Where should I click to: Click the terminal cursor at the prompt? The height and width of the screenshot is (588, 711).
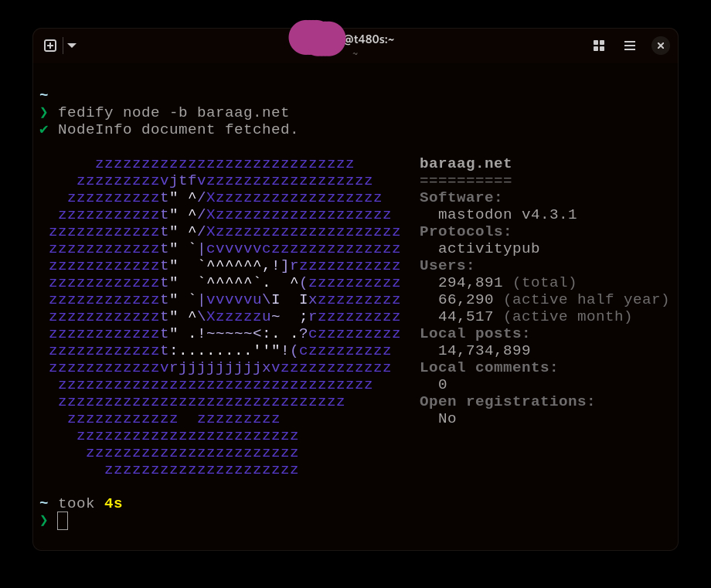[x=63, y=521]
